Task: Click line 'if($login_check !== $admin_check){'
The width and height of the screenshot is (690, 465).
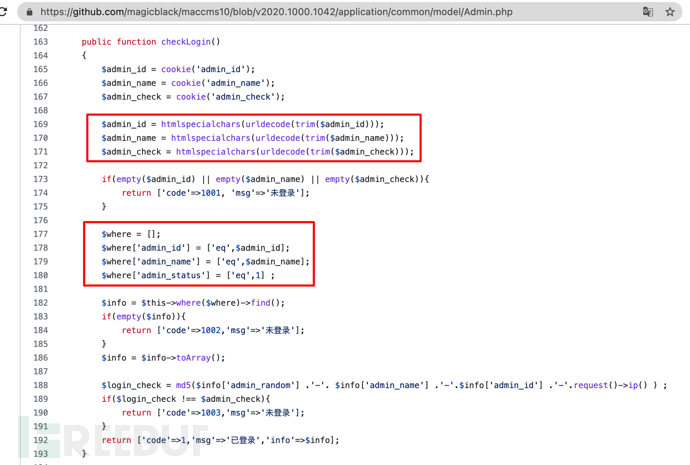Action: (x=186, y=399)
